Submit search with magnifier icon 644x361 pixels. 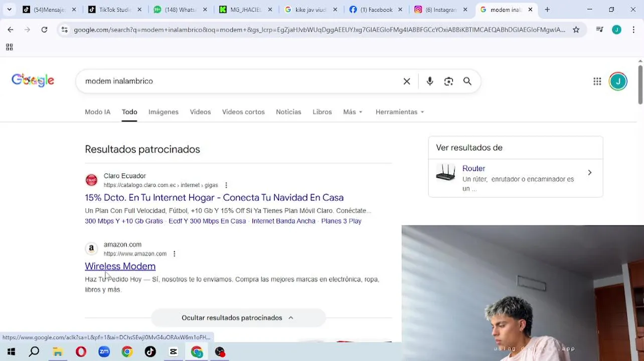[467, 81]
